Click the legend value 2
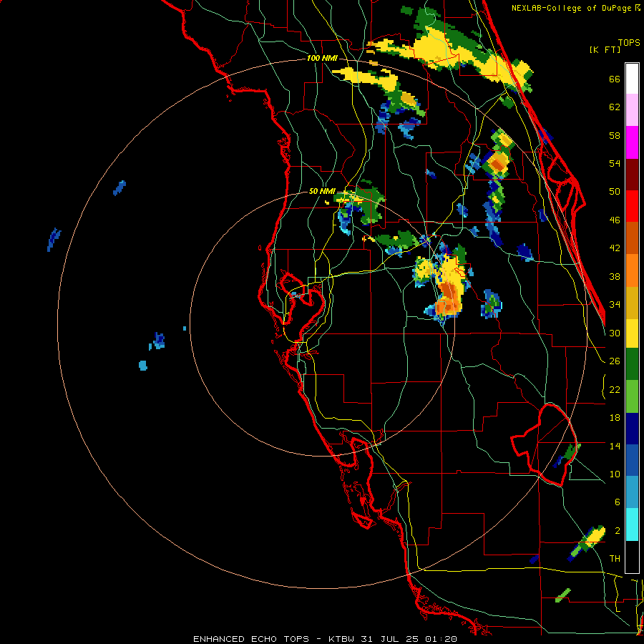Viewport: 644px width, 644px height. tap(618, 531)
